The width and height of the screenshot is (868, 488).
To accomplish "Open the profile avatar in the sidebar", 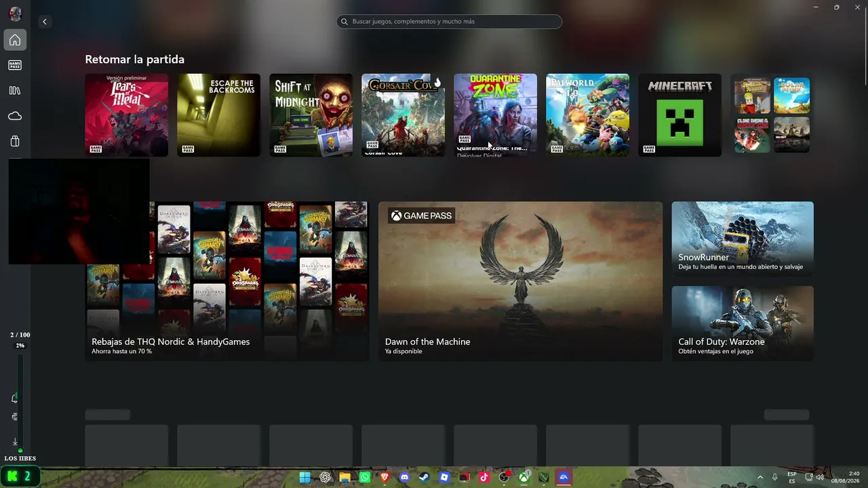I will click(x=15, y=14).
